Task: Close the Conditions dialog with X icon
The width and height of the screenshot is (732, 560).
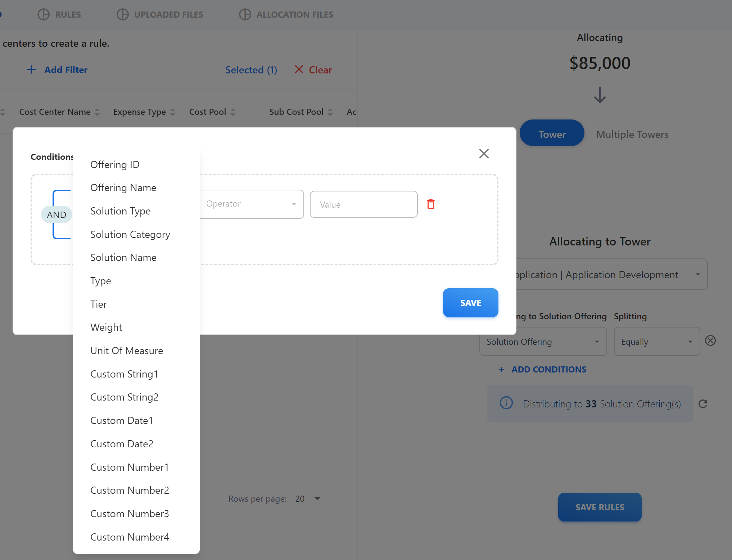Action: coord(484,154)
